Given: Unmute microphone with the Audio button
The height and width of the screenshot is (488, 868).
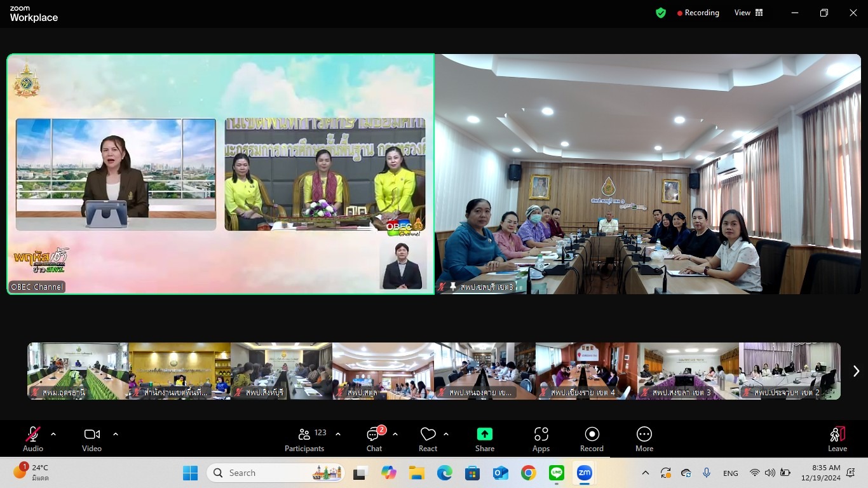Looking at the screenshot, I should 33,438.
